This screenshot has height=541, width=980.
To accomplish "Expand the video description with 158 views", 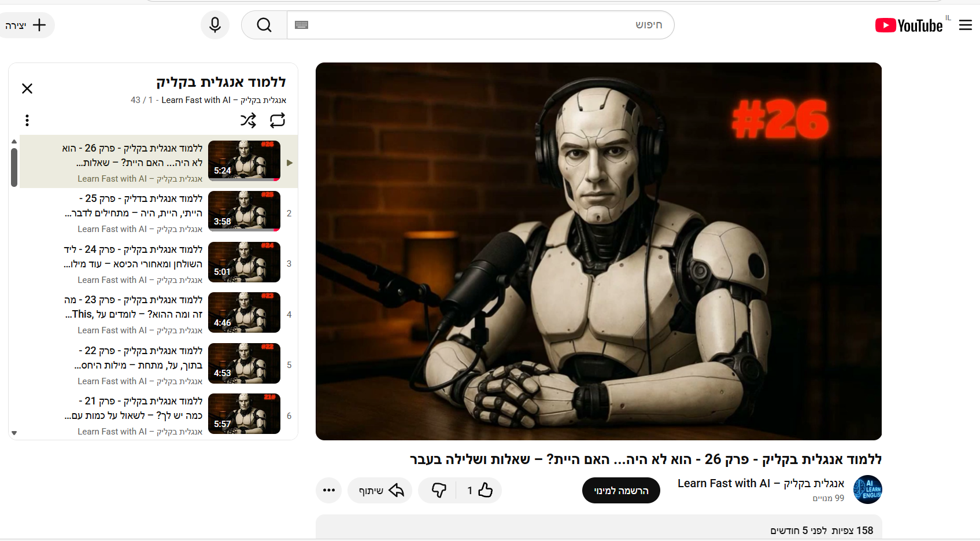I will [598, 528].
